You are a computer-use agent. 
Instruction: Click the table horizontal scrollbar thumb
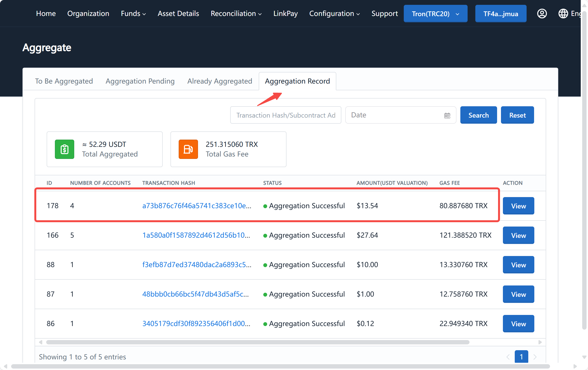click(258, 342)
